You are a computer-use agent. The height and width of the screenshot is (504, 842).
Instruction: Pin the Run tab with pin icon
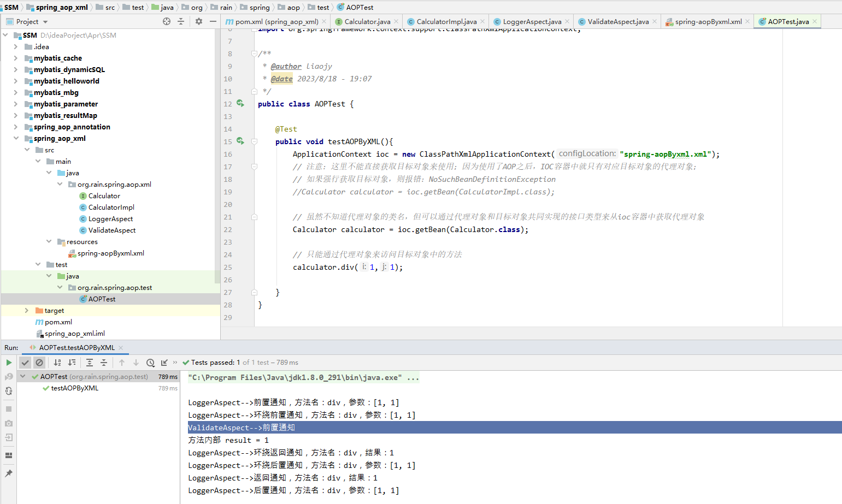click(x=9, y=473)
